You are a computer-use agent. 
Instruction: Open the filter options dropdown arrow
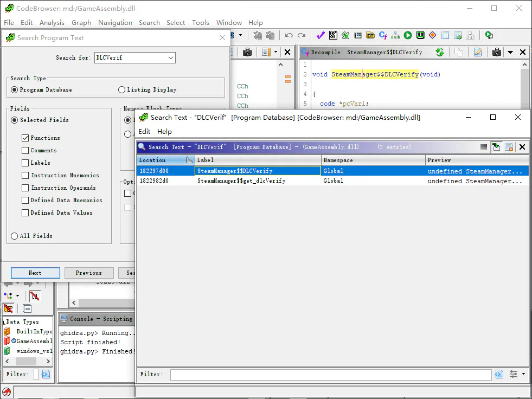[x=523, y=374]
